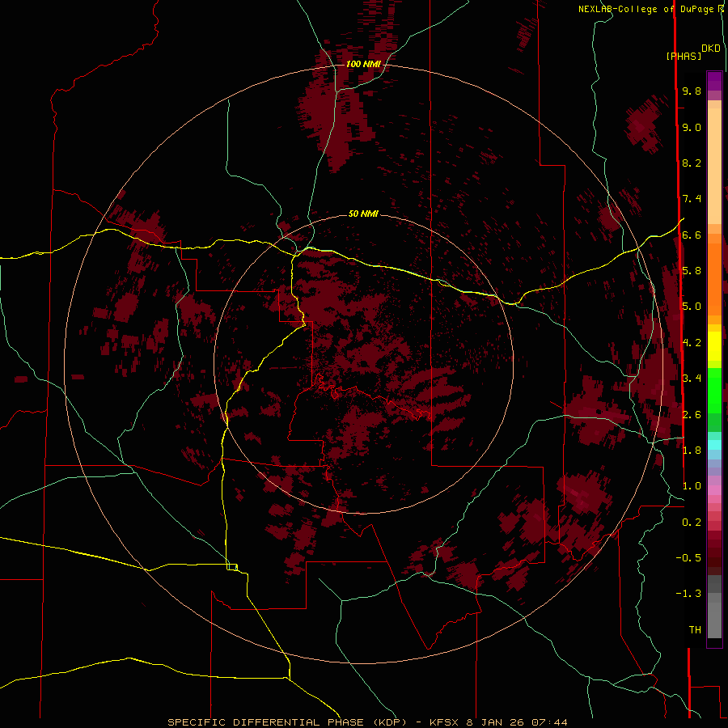The width and height of the screenshot is (728, 728).
Task: Click the 8 JAN 26 date in the footer
Action: (495, 722)
